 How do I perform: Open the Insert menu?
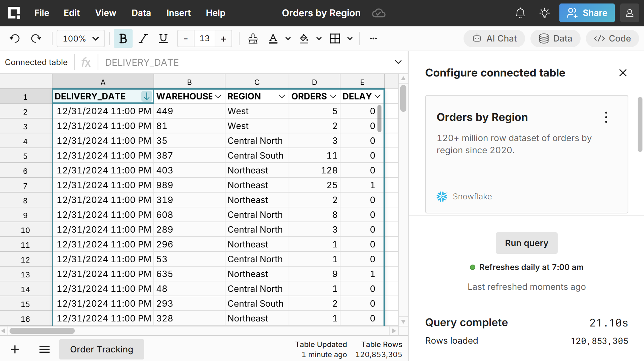178,13
